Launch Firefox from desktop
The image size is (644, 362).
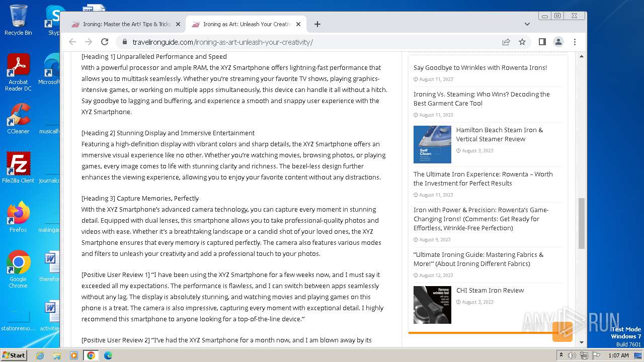coord(18,217)
